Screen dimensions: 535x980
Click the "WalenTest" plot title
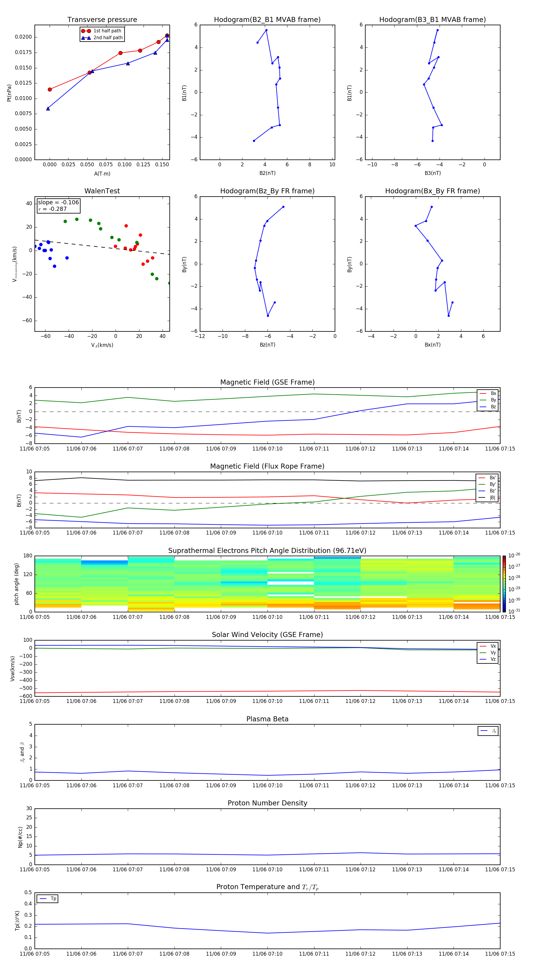point(102,191)
